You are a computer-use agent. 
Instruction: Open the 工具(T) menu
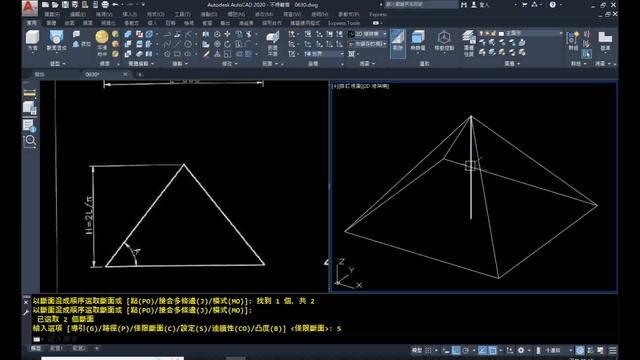182,14
